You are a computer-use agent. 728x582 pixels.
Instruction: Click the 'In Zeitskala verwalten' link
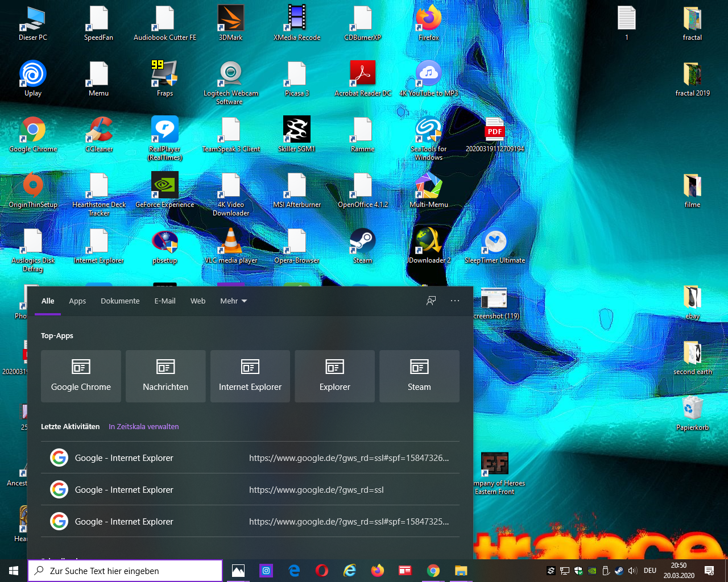tap(144, 426)
